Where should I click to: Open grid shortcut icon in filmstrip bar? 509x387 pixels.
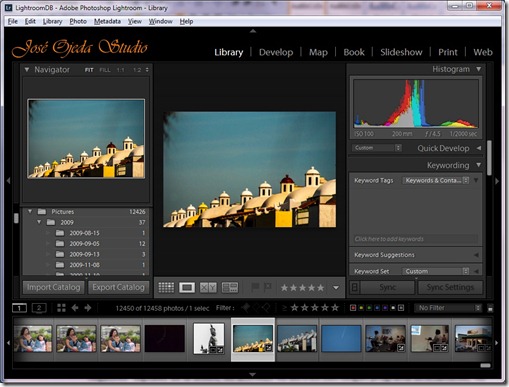pos(61,308)
